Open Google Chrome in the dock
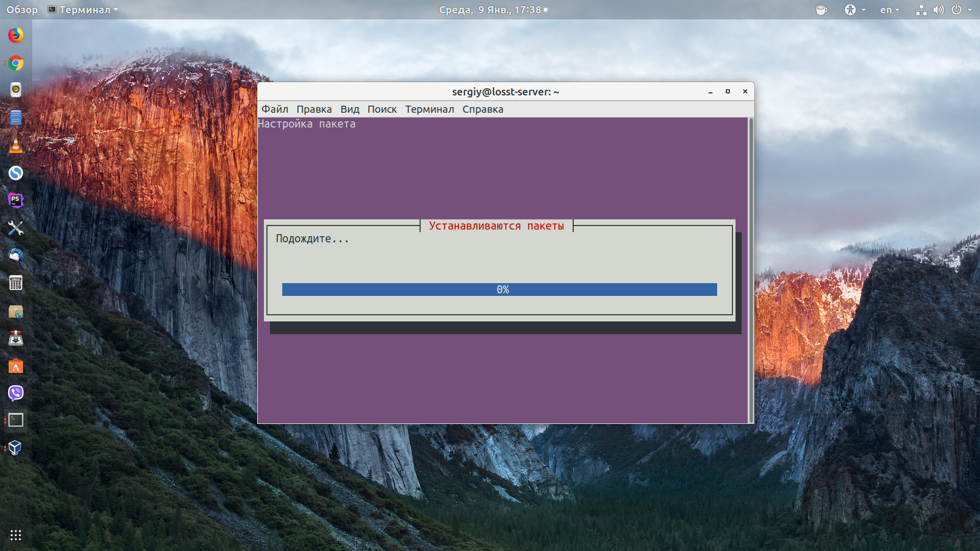This screenshot has width=980, height=551. click(x=16, y=63)
